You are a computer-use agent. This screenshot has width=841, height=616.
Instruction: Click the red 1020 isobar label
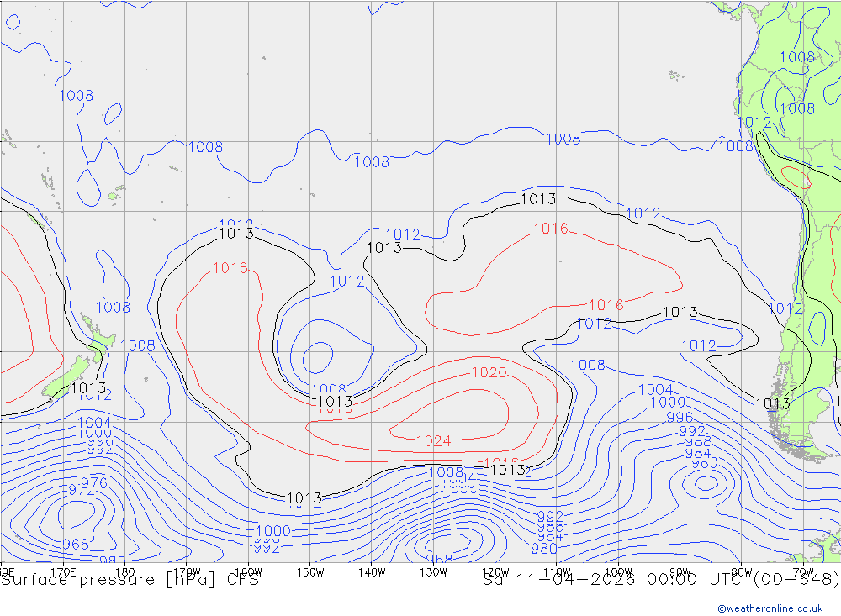(489, 372)
